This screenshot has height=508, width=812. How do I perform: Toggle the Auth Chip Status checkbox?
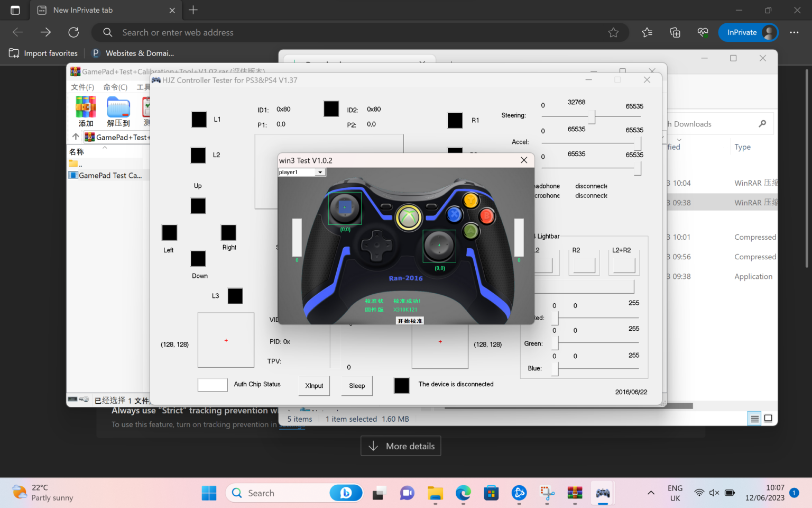tap(213, 385)
